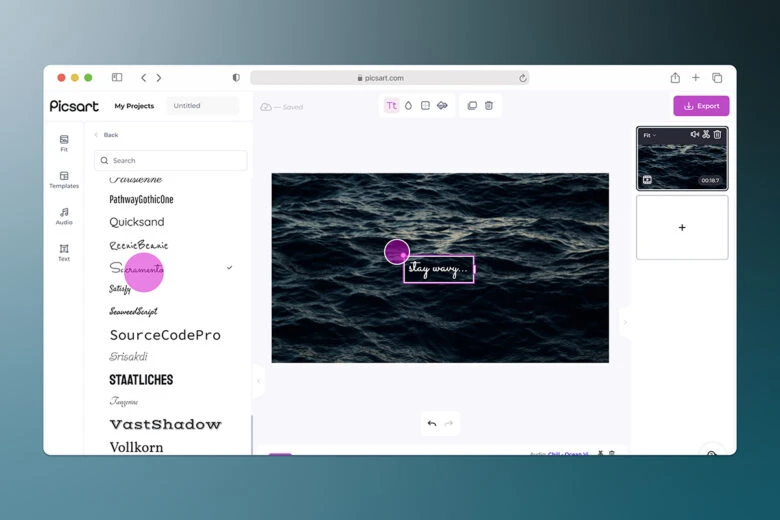Open the Templates panel
Image resolution: width=780 pixels, height=520 pixels.
64,179
